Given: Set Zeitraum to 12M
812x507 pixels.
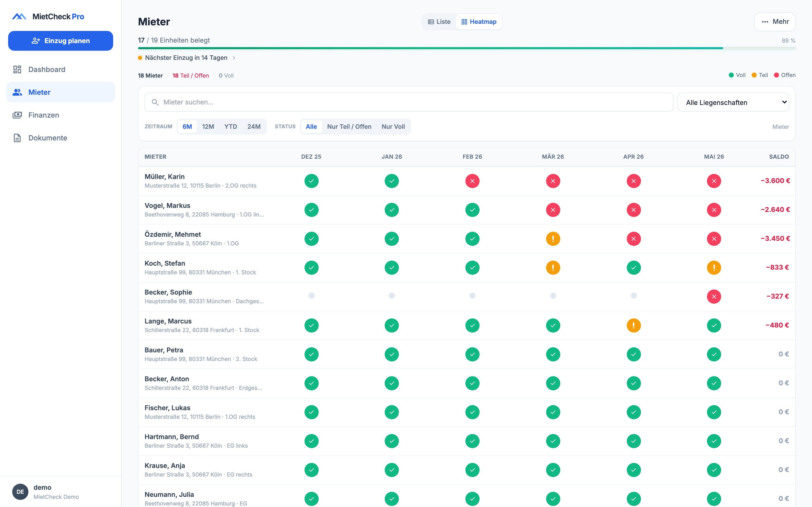Looking at the screenshot, I should pyautogui.click(x=208, y=126).
